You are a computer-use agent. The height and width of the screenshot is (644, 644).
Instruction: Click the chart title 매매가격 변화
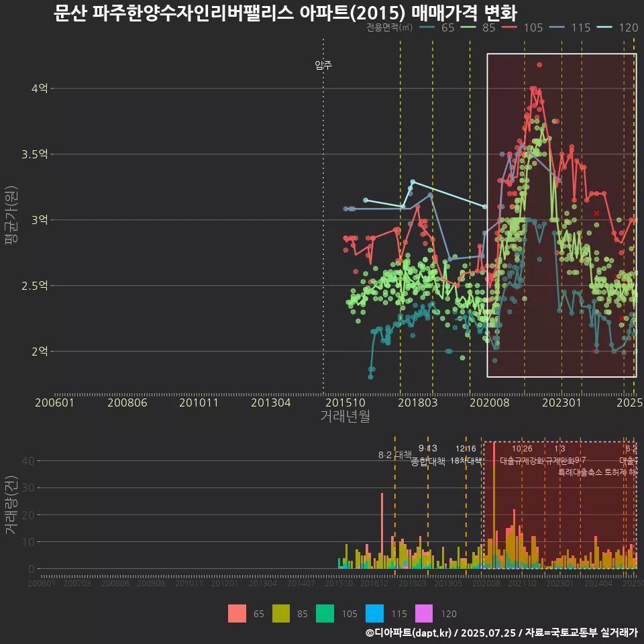(464, 13)
